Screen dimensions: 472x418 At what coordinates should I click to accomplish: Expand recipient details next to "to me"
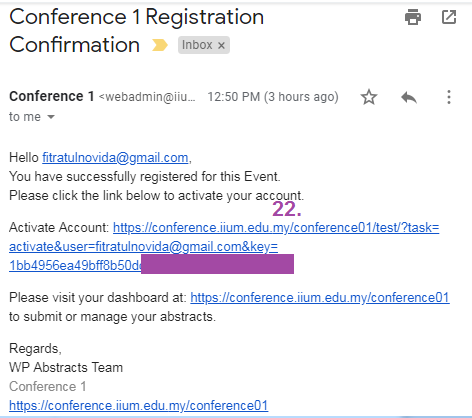tap(51, 117)
